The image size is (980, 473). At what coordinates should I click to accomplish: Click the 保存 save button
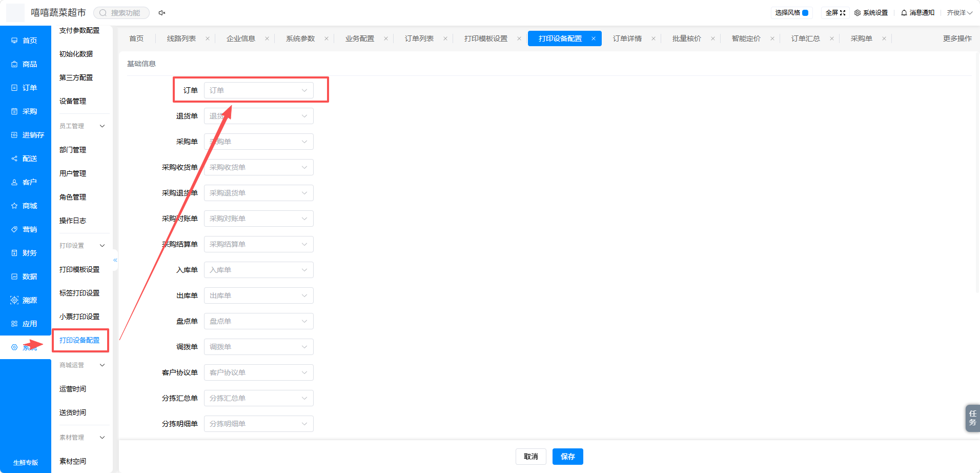[568, 457]
